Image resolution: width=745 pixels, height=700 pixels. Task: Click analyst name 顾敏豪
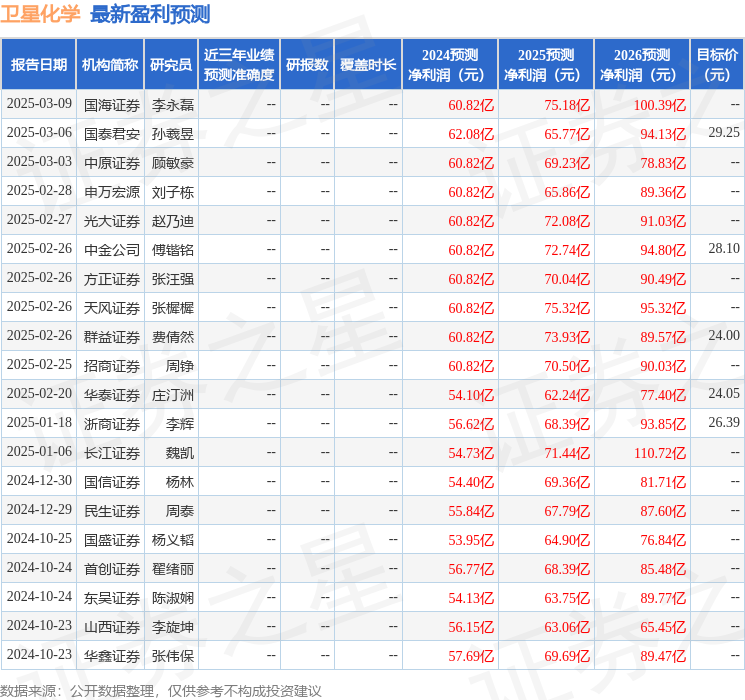tap(173, 163)
